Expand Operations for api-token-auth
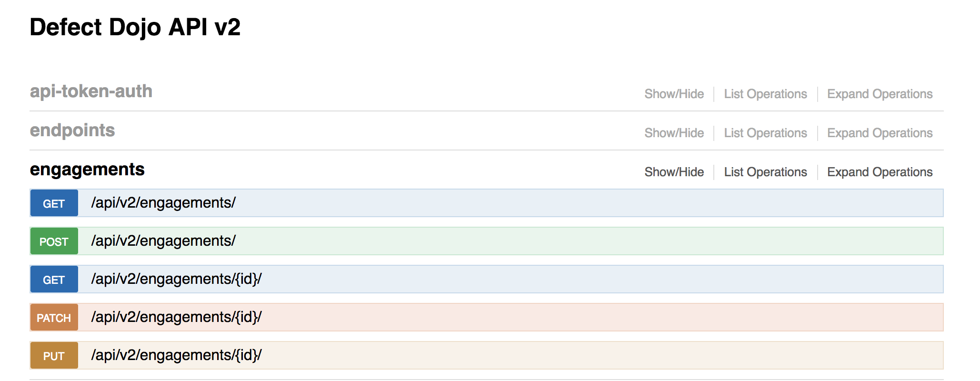The height and width of the screenshot is (381, 980). pos(880,94)
